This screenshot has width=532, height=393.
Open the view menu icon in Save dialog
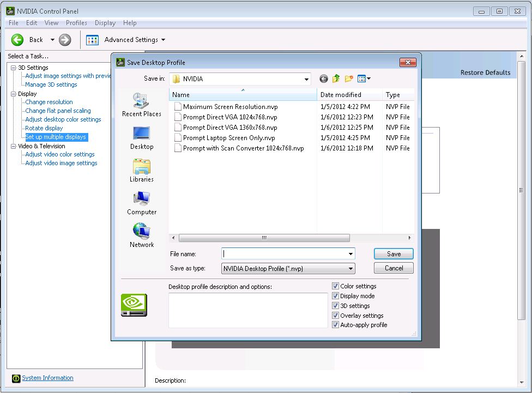[x=364, y=78]
